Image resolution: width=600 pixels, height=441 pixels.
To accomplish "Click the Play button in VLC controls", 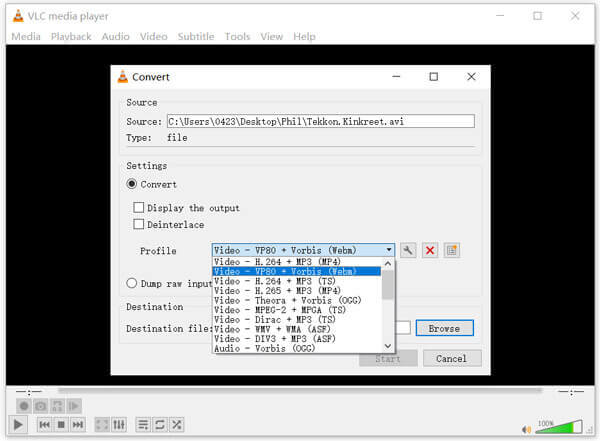I will pyautogui.click(x=18, y=424).
